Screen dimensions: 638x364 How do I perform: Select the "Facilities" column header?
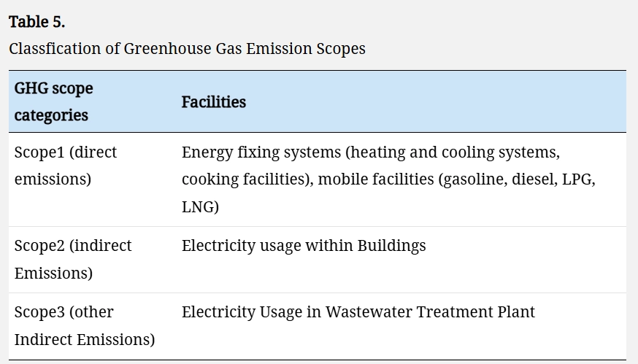(213, 101)
